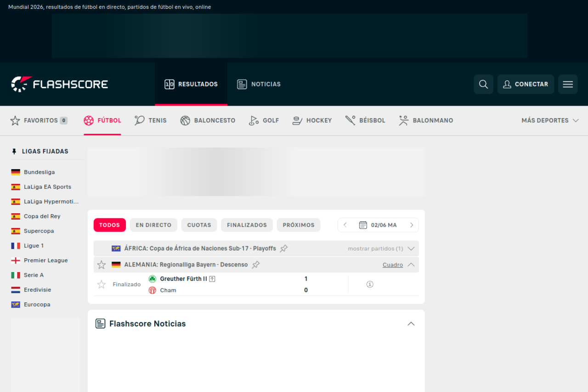Click the Greuther Fürth II team crest

[x=153, y=279]
